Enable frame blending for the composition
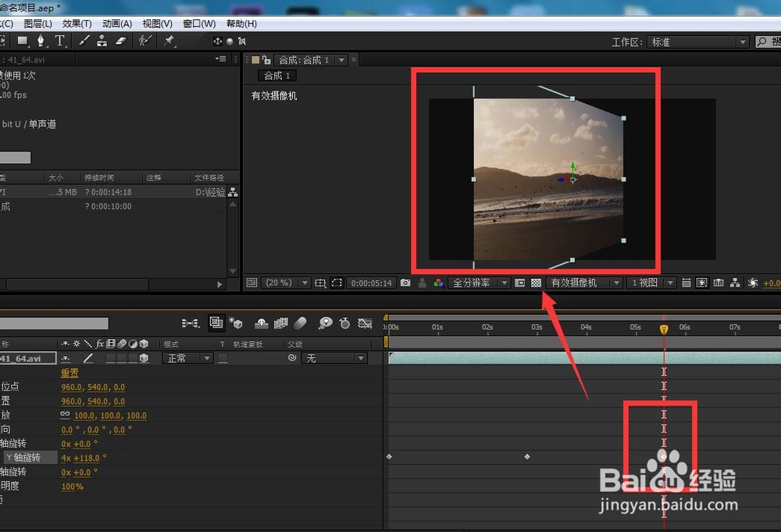Viewport: 781px width, 532px height. 281,323
